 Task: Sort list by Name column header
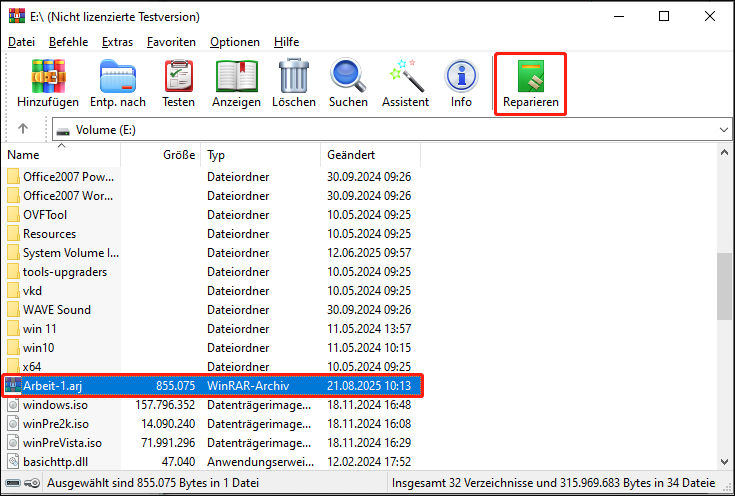61,155
